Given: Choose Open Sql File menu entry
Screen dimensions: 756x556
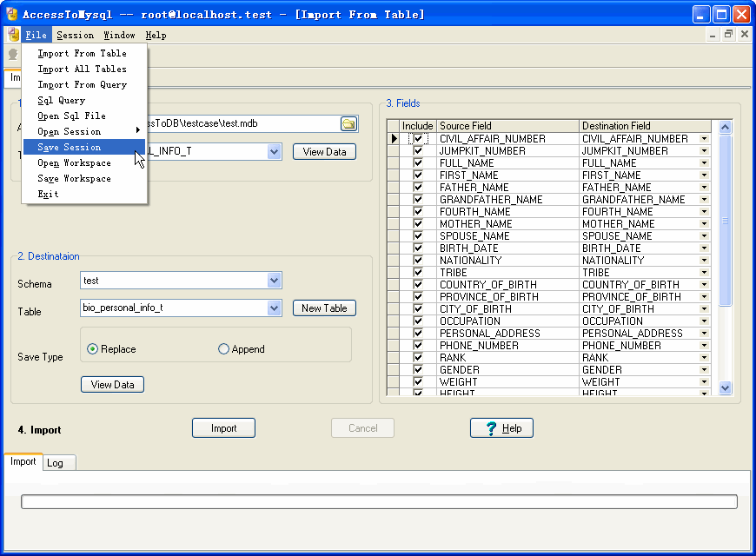Looking at the screenshot, I should coord(84,116).
